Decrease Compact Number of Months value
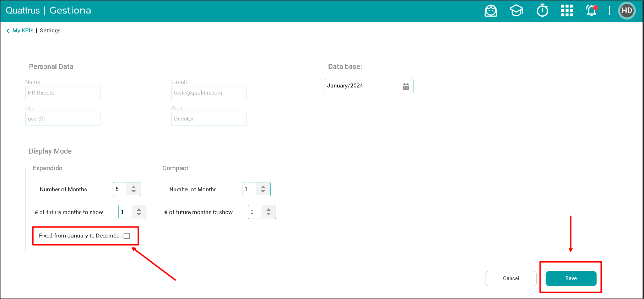This screenshot has height=299, width=644. [x=263, y=192]
